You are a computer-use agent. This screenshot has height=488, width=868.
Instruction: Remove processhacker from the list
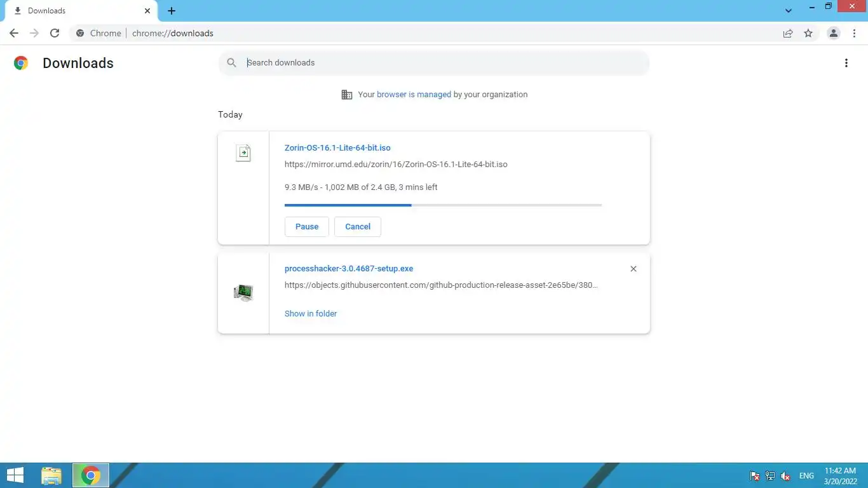coord(634,269)
